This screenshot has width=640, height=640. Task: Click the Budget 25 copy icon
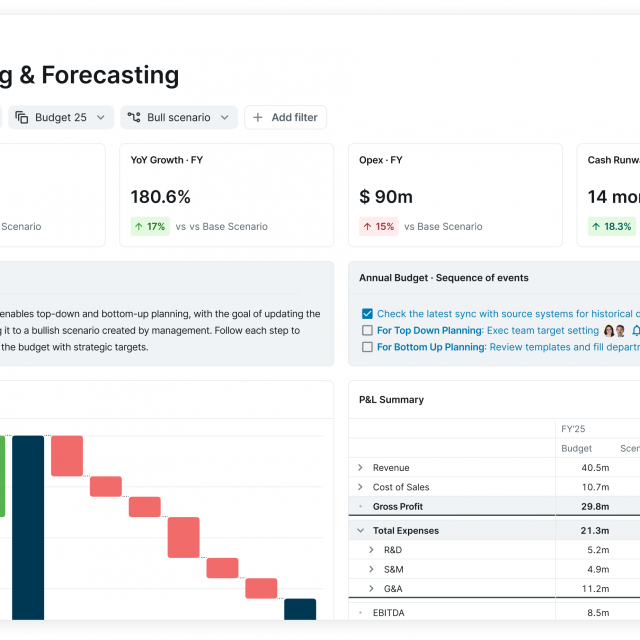(22, 118)
